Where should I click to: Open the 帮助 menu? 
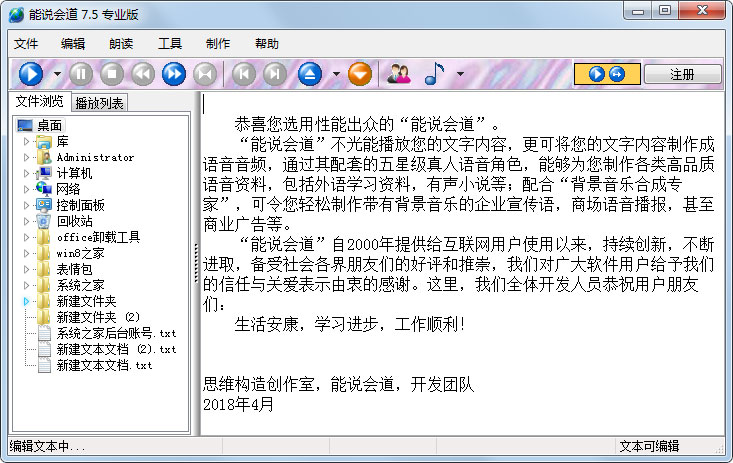point(266,43)
